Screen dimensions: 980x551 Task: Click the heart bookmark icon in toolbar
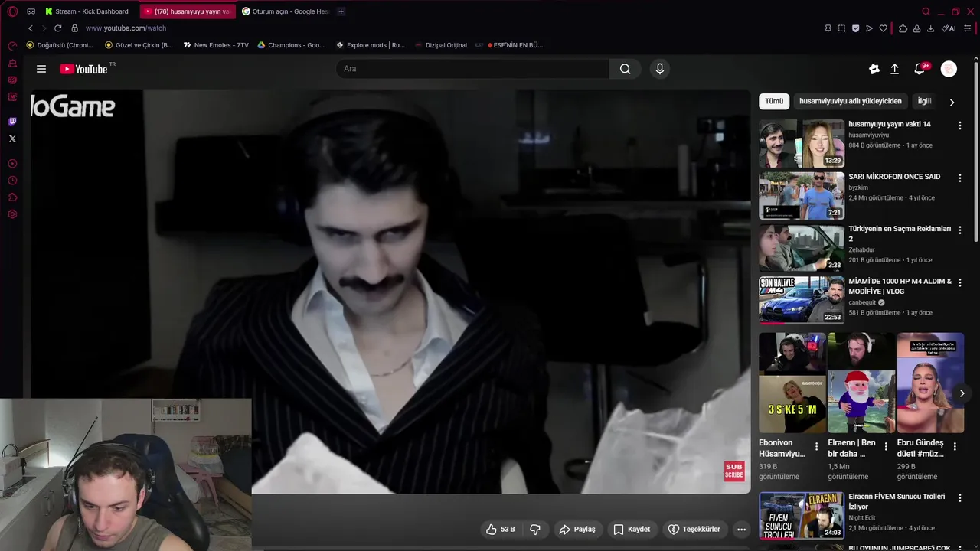(883, 28)
